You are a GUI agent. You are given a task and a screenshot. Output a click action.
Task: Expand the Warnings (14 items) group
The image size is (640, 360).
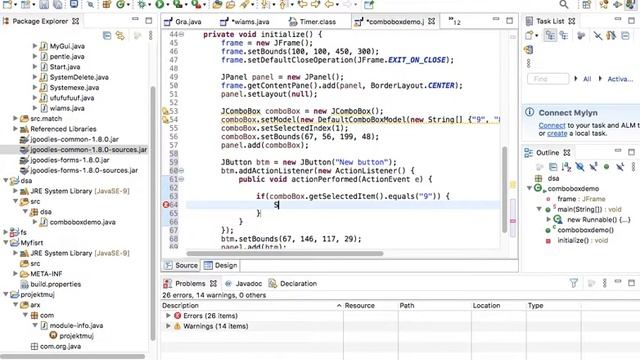[168, 326]
